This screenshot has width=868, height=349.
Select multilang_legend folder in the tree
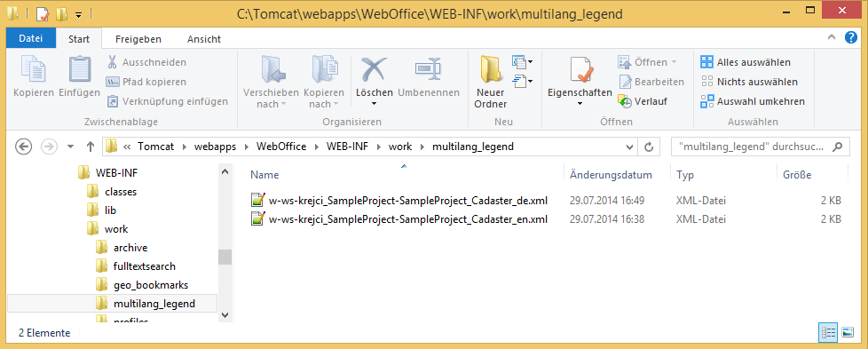pyautogui.click(x=113, y=304)
